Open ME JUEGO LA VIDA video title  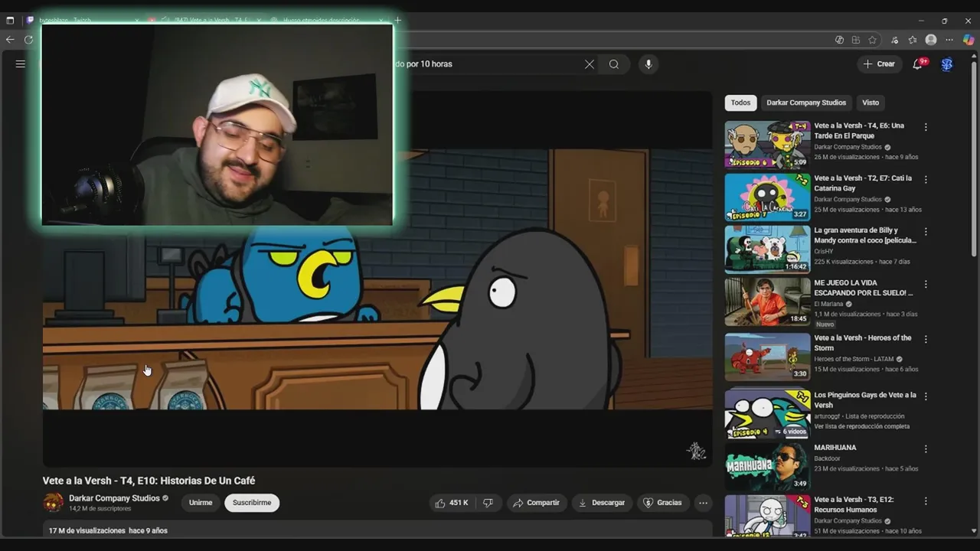coord(863,288)
